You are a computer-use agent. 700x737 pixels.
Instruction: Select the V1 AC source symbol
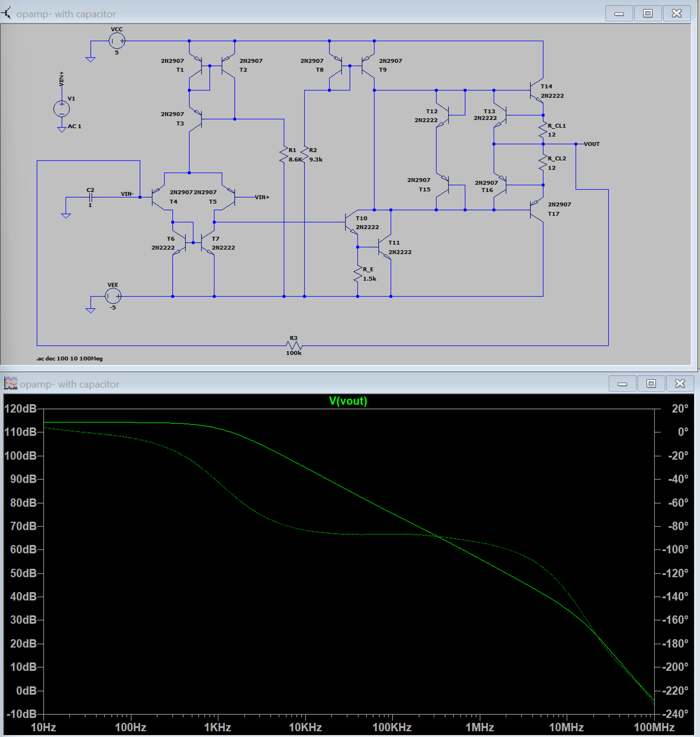click(x=62, y=109)
